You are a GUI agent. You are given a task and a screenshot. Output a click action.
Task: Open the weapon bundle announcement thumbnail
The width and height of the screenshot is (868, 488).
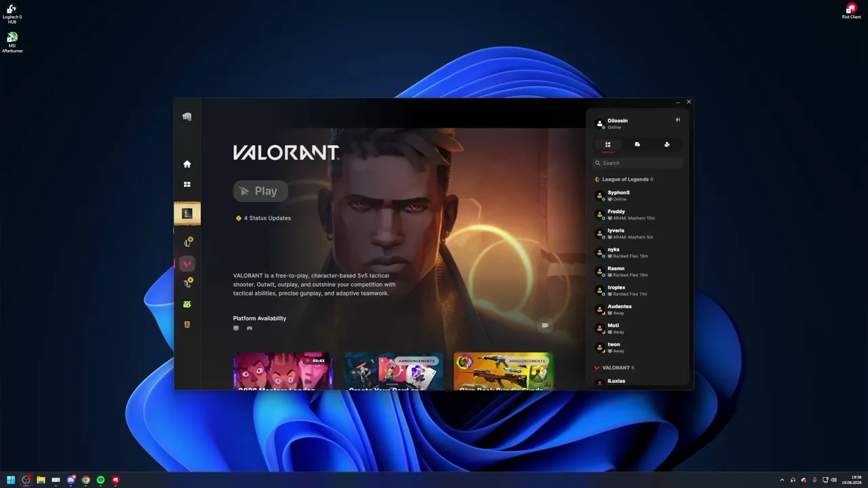503,371
